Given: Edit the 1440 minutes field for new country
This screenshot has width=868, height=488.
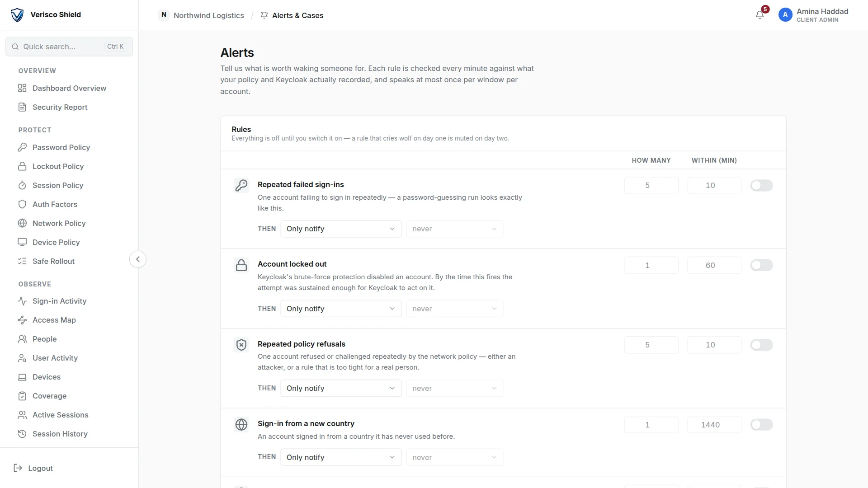Looking at the screenshot, I should [714, 425].
